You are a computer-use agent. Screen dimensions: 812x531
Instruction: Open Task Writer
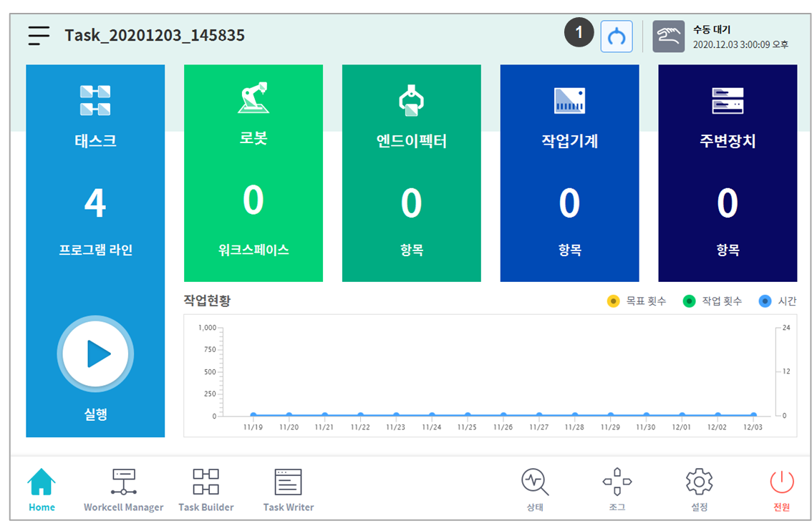[x=289, y=489]
